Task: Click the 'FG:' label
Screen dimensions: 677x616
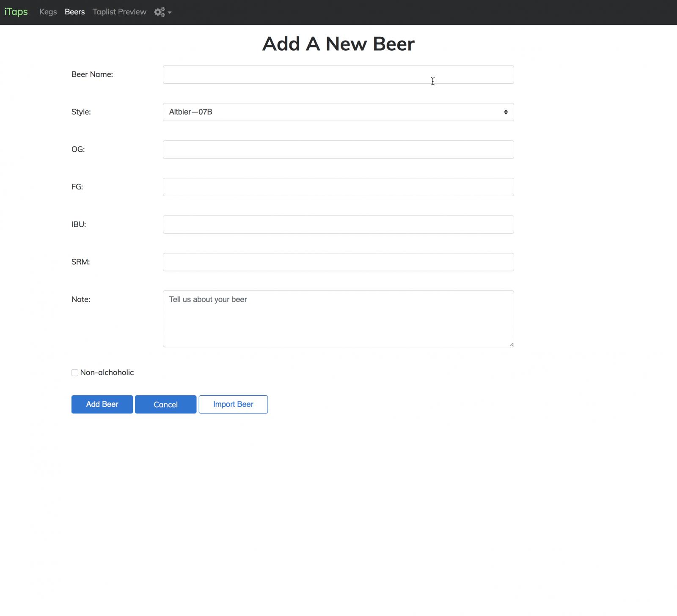Action: [x=77, y=187]
